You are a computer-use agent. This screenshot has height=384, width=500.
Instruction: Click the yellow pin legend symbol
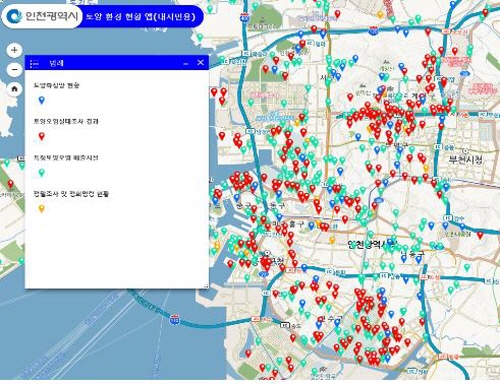click(x=41, y=209)
